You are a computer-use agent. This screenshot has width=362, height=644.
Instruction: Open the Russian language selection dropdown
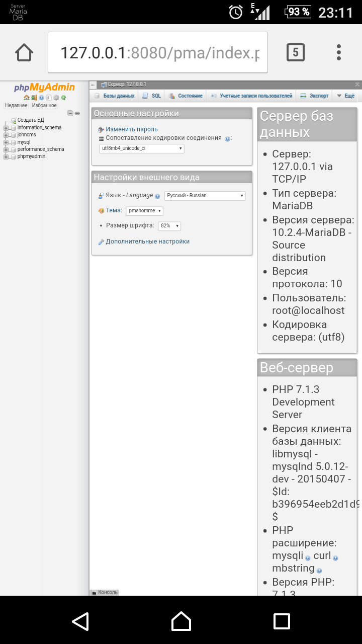click(205, 196)
